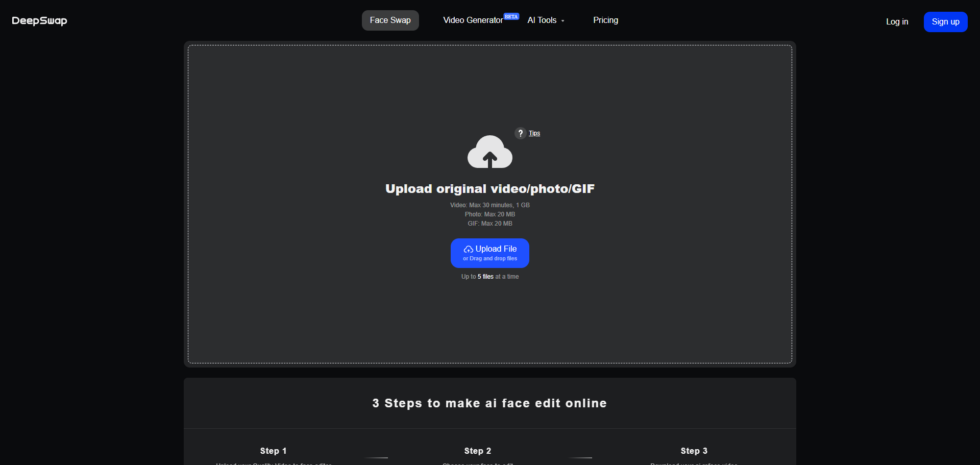Open the Tips link

pyautogui.click(x=534, y=133)
